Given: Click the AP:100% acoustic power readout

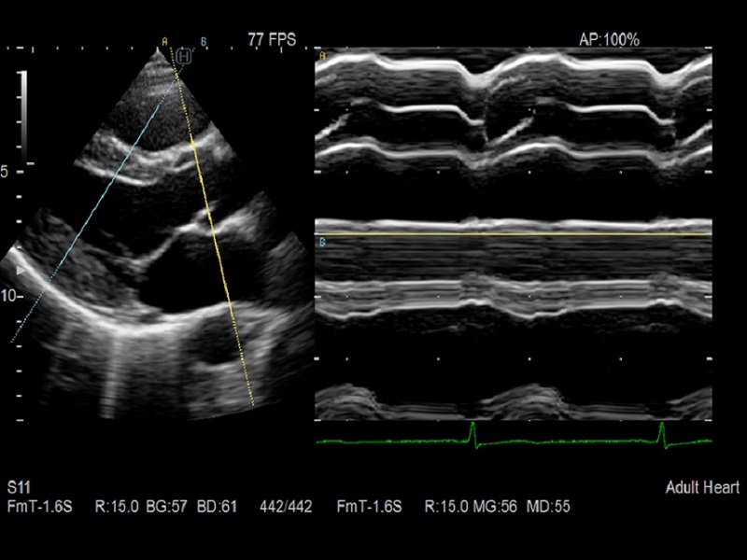Looking at the screenshot, I should pyautogui.click(x=609, y=39).
